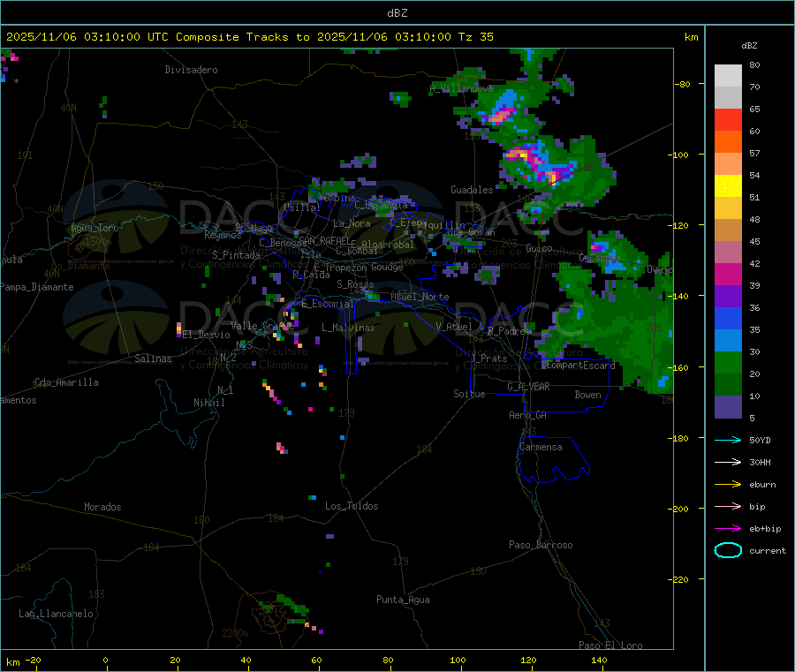The width and height of the screenshot is (795, 672).
Task: Click the 100 km horizontal axis tick
Action: point(458,660)
